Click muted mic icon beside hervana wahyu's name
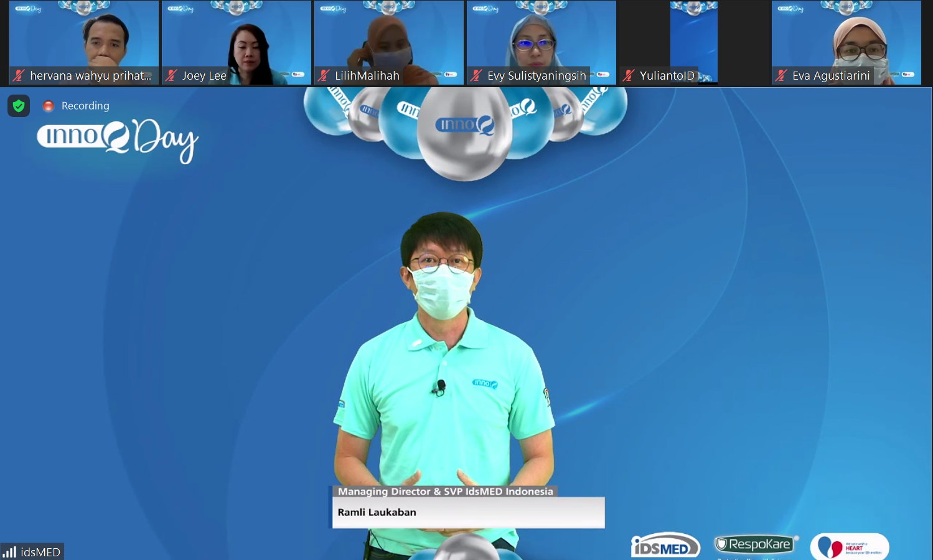The height and width of the screenshot is (560, 933). (19, 76)
